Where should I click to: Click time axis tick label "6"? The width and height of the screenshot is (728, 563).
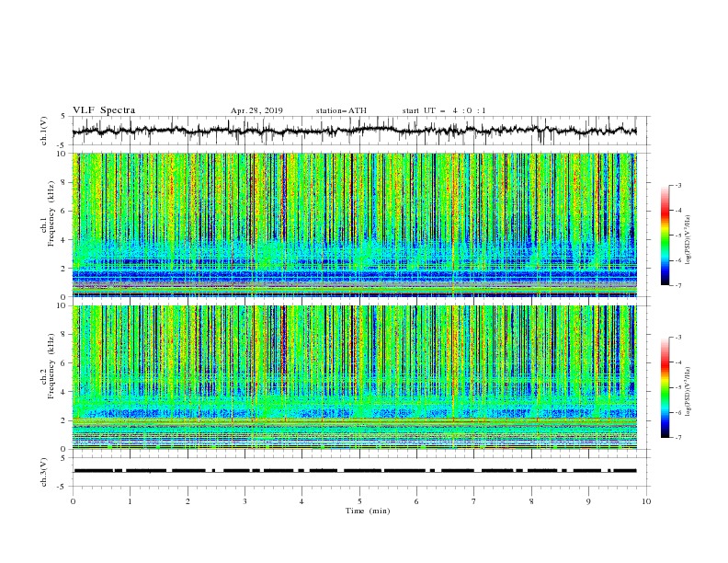(416, 501)
